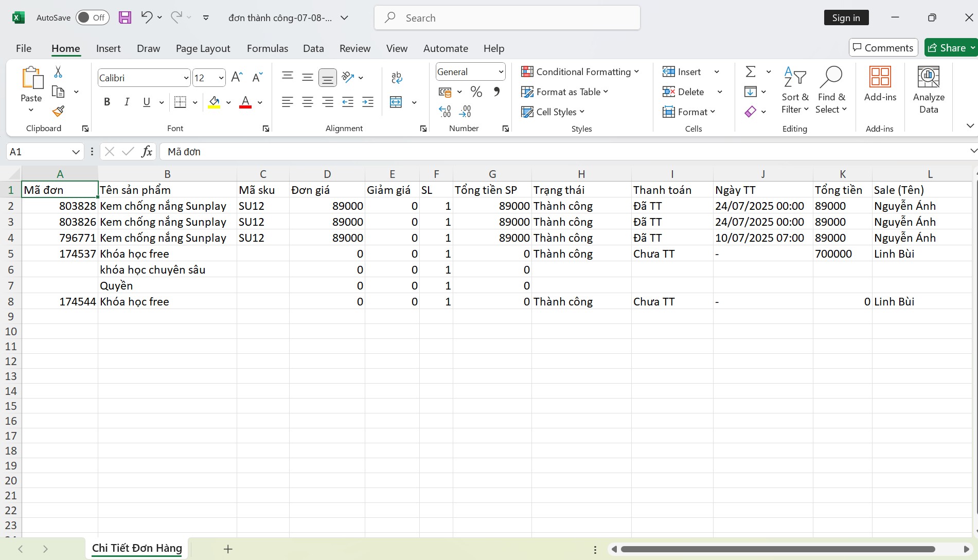This screenshot has height=560, width=978.
Task: Click the Share button
Action: (x=951, y=48)
